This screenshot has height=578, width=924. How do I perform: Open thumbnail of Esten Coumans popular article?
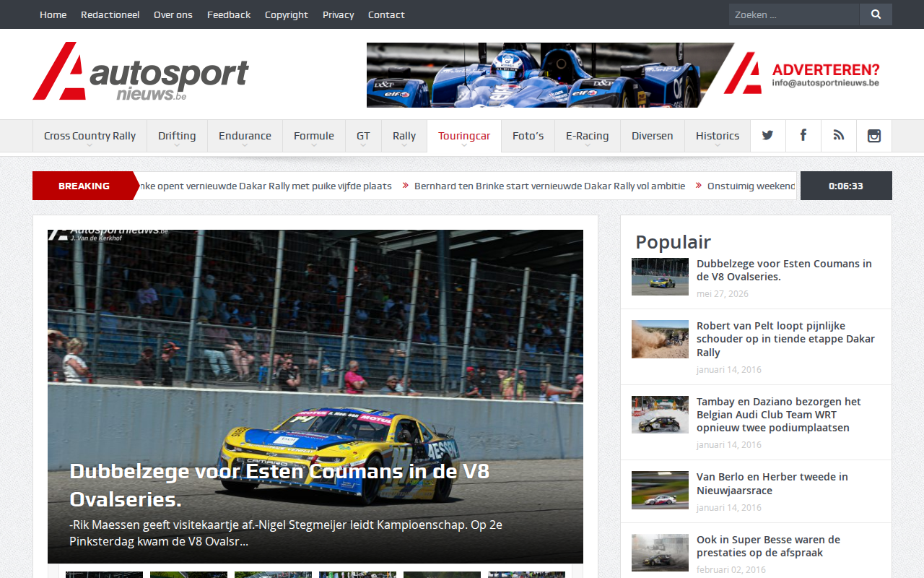(660, 277)
